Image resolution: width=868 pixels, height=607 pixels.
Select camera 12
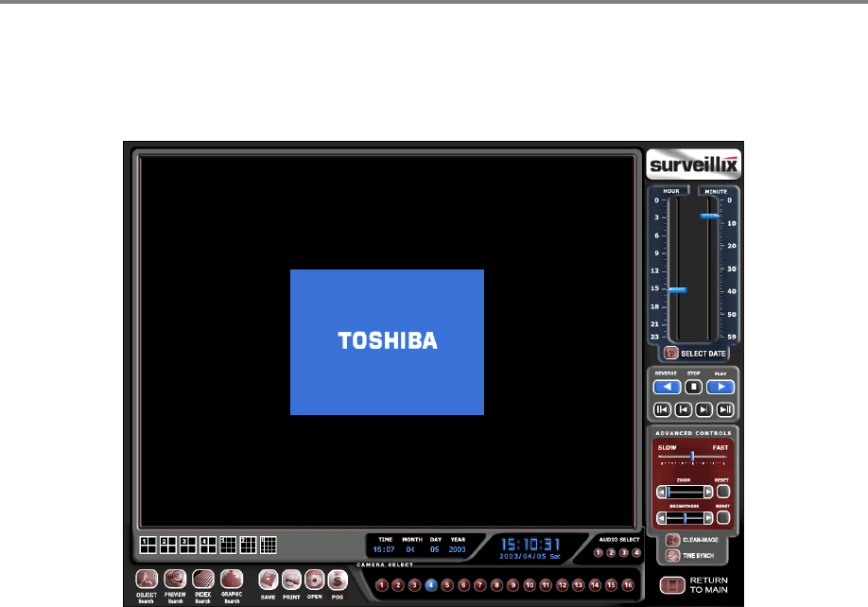563,585
